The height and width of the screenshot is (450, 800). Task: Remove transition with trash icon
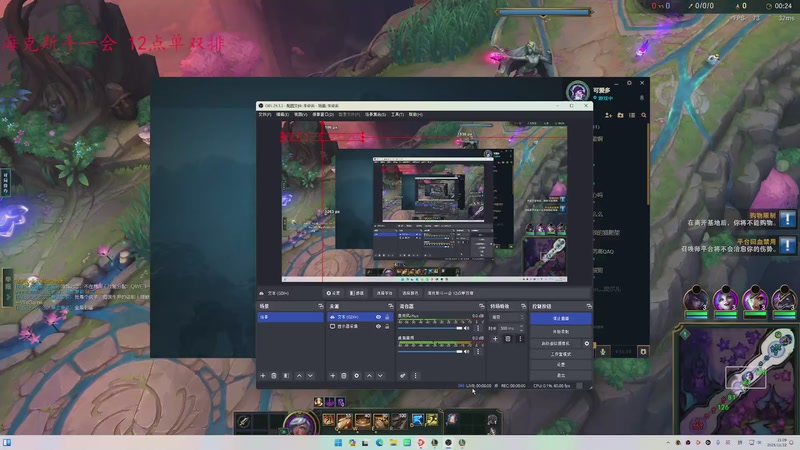507,339
